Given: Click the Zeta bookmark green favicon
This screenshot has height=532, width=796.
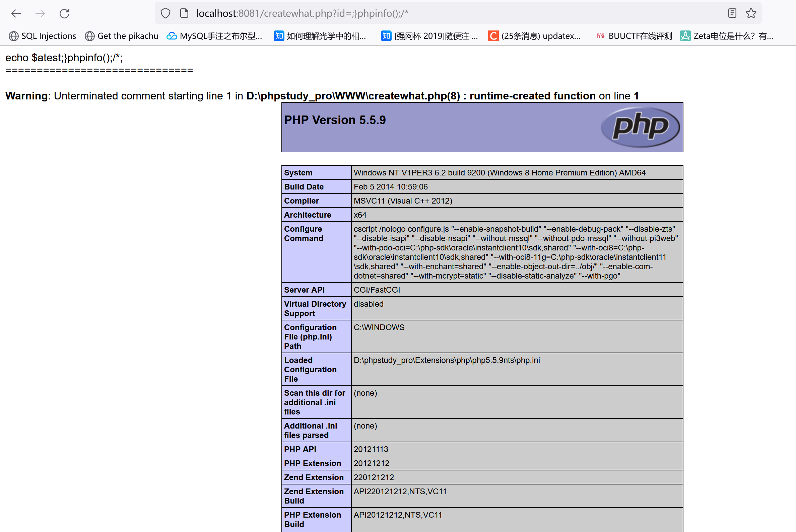Looking at the screenshot, I should tap(685, 36).
